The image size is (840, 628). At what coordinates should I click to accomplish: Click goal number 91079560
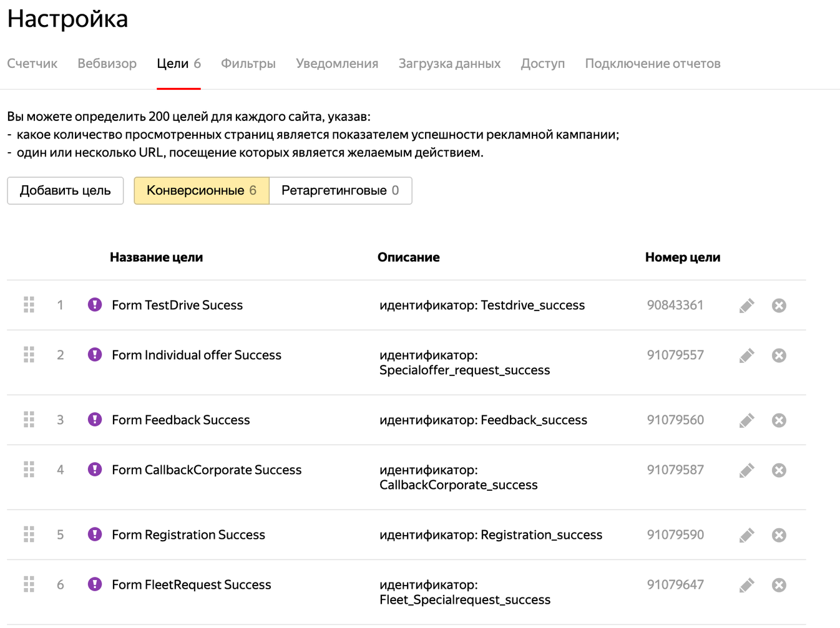click(675, 420)
